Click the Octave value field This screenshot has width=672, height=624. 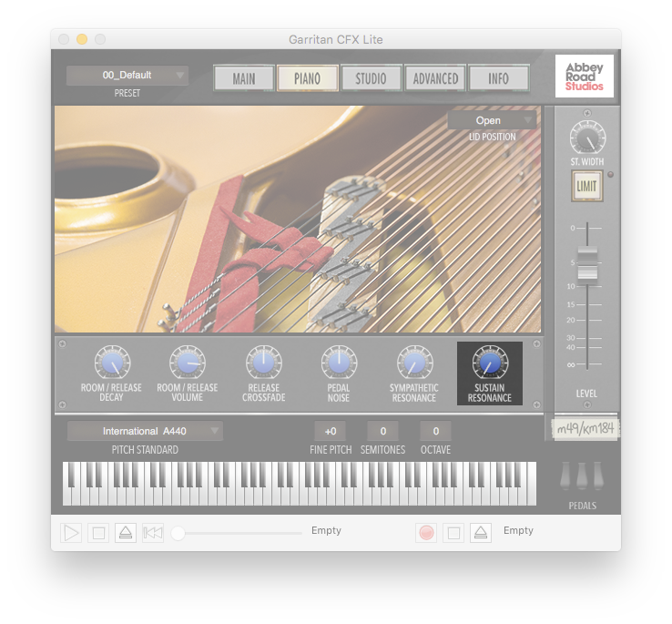click(436, 431)
